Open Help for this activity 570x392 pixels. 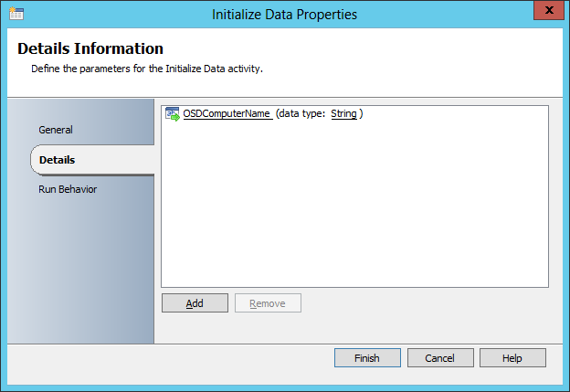(x=512, y=358)
